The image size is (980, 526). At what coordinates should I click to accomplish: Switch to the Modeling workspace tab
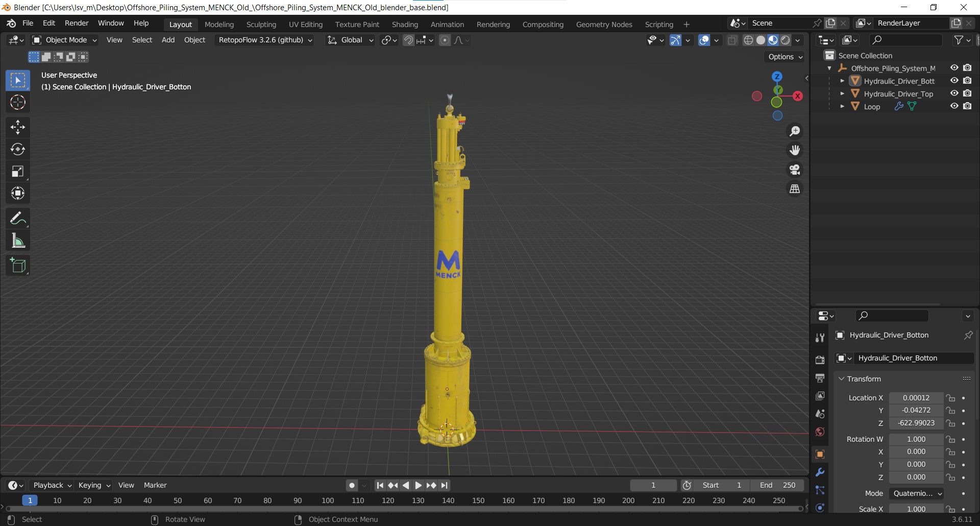[219, 25]
